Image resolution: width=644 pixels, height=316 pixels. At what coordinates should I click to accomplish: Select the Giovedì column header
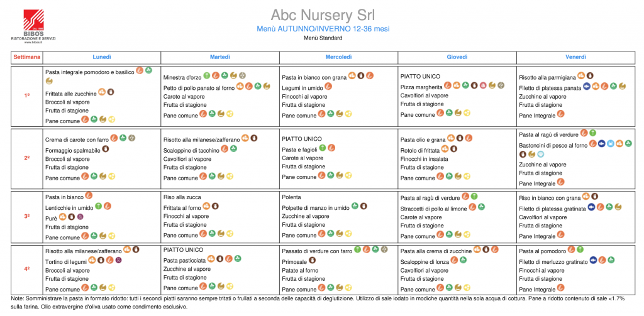457,57
